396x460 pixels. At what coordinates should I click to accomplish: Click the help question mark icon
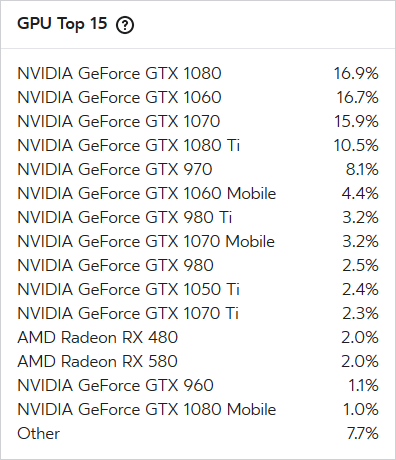pos(125,25)
